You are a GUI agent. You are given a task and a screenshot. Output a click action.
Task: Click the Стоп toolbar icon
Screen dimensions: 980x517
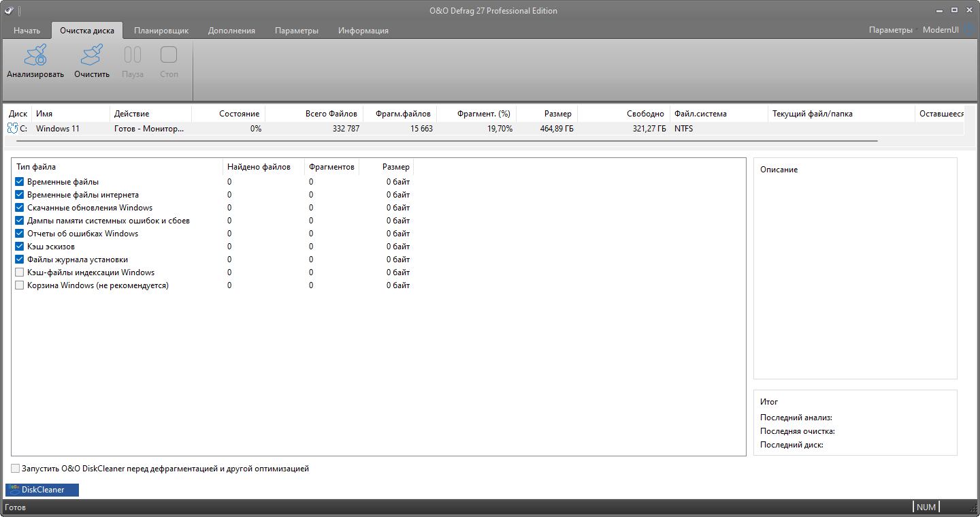click(169, 55)
